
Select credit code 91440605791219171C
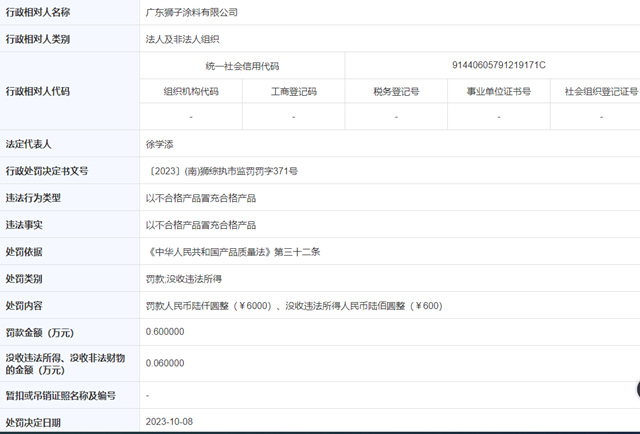pos(498,65)
